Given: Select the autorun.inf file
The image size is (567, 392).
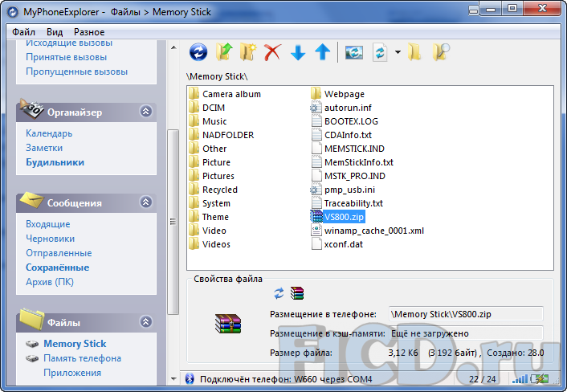Looking at the screenshot, I should 341,108.
